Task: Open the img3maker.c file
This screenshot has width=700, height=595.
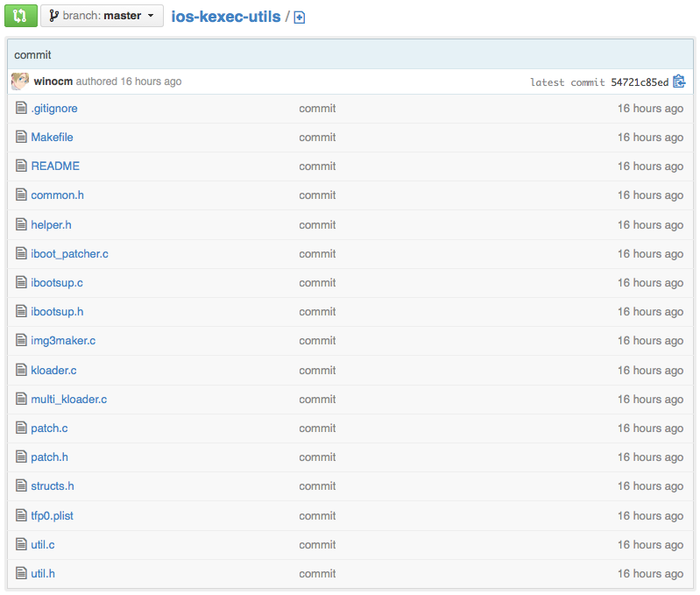Action: 63,340
